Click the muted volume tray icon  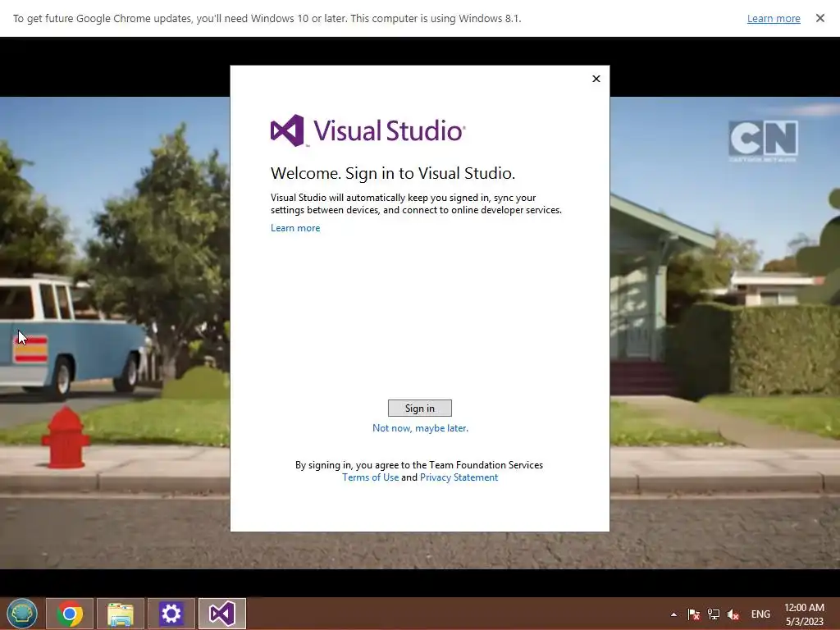(x=733, y=614)
